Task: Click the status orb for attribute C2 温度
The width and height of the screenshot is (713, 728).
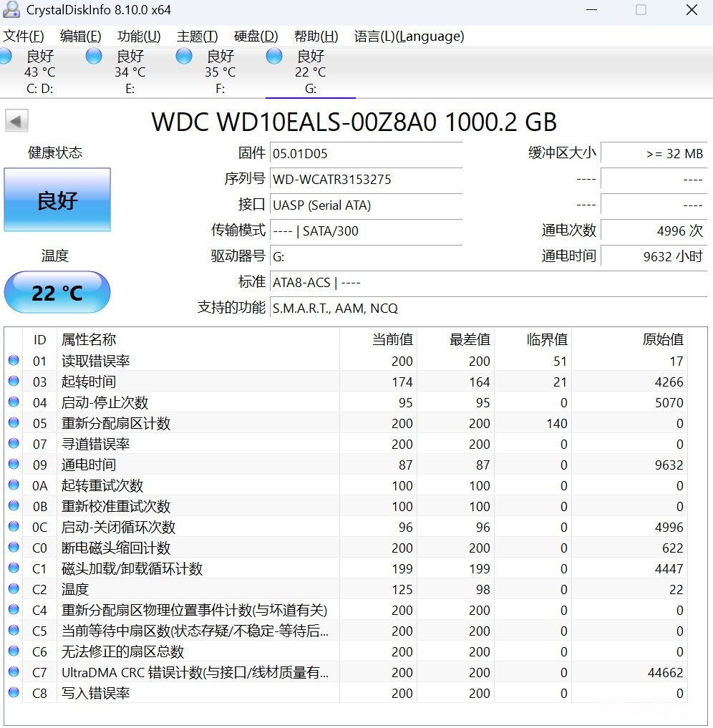Action: point(14,589)
